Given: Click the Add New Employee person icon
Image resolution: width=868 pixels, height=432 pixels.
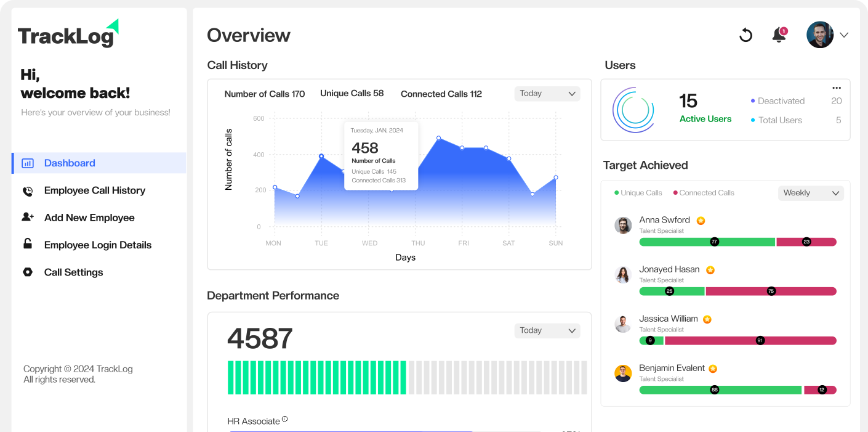Looking at the screenshot, I should [28, 218].
